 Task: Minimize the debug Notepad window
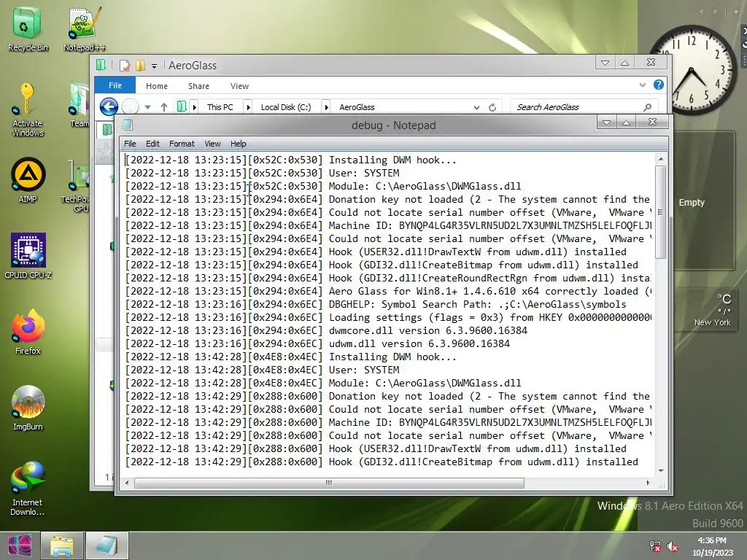click(x=606, y=122)
